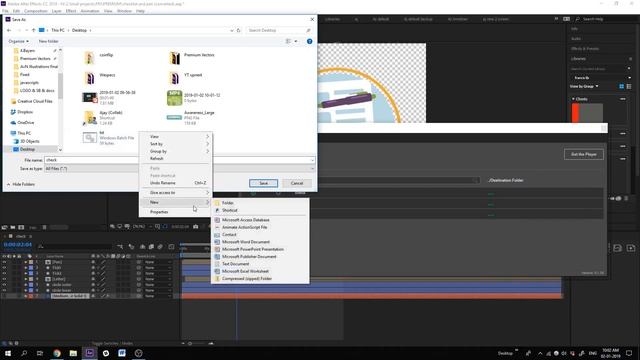Click New folder in Save As toolbar
640x360 pixels.
coord(48,41)
